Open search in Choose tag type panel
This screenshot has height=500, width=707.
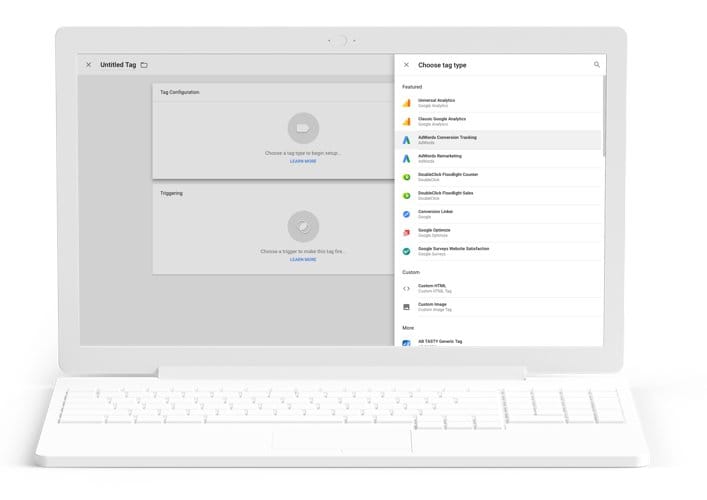[597, 64]
